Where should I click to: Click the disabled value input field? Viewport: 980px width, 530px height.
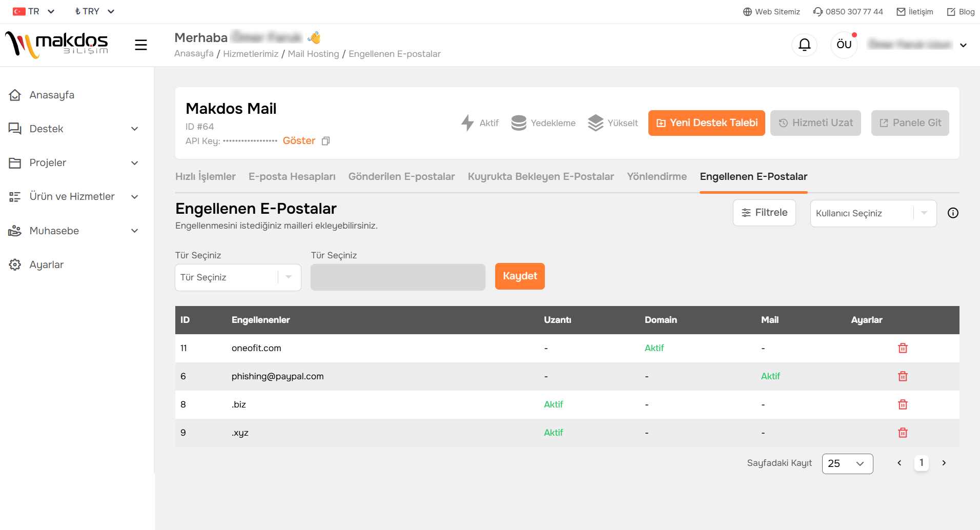point(398,277)
